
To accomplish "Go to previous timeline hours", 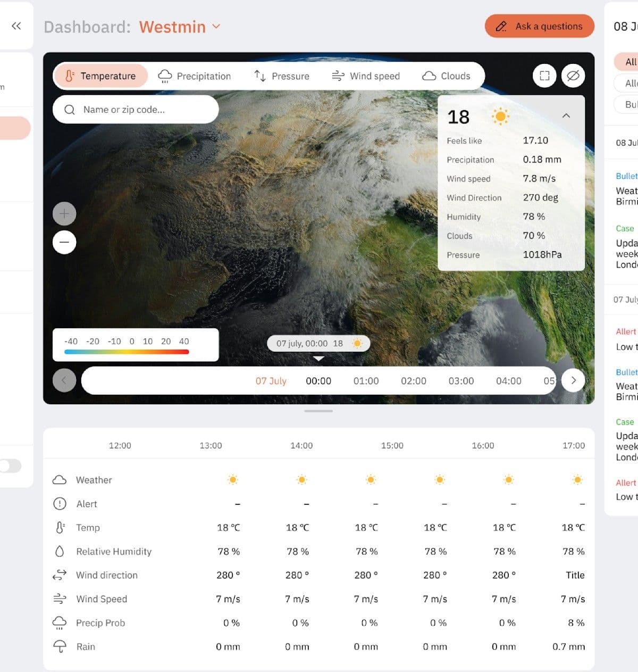I will [64, 380].
